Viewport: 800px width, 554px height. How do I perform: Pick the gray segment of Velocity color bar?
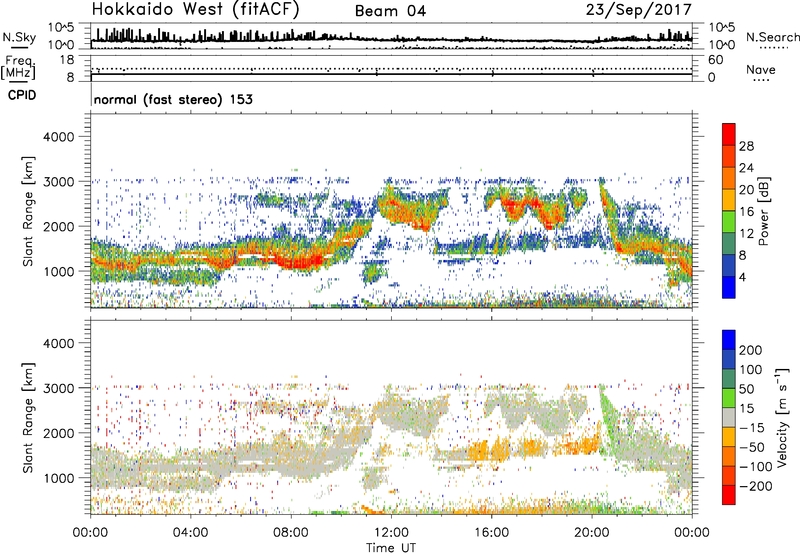[729, 417]
